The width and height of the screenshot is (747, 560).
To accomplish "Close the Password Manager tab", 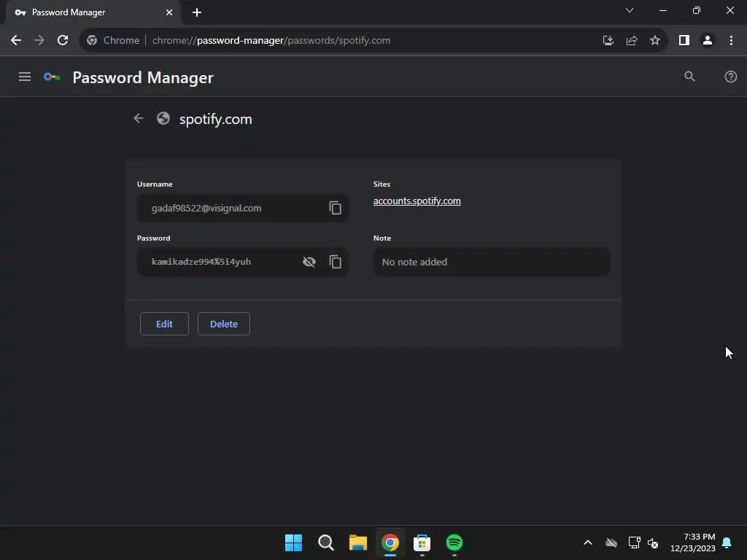I will [169, 12].
